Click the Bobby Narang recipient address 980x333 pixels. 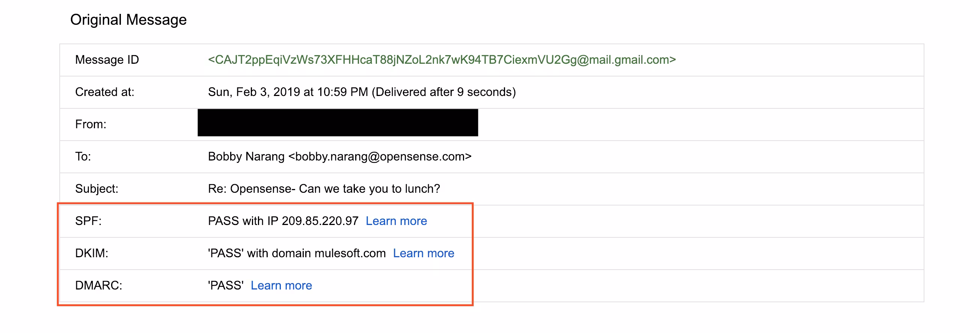click(339, 157)
